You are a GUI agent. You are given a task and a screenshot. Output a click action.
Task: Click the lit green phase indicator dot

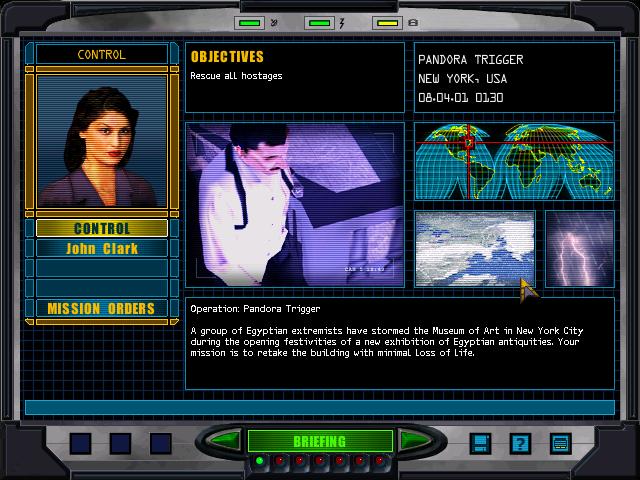(260, 461)
